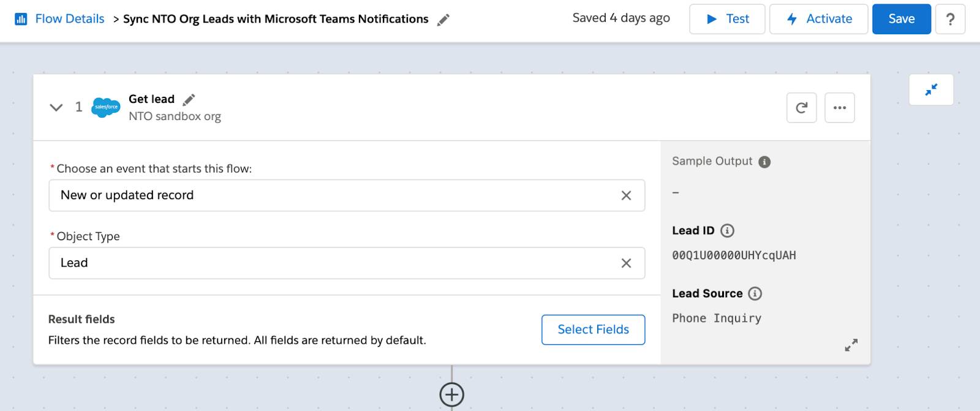This screenshot has height=411, width=980.
Task: Select the Phone Inquiry lead source value
Action: click(x=717, y=318)
